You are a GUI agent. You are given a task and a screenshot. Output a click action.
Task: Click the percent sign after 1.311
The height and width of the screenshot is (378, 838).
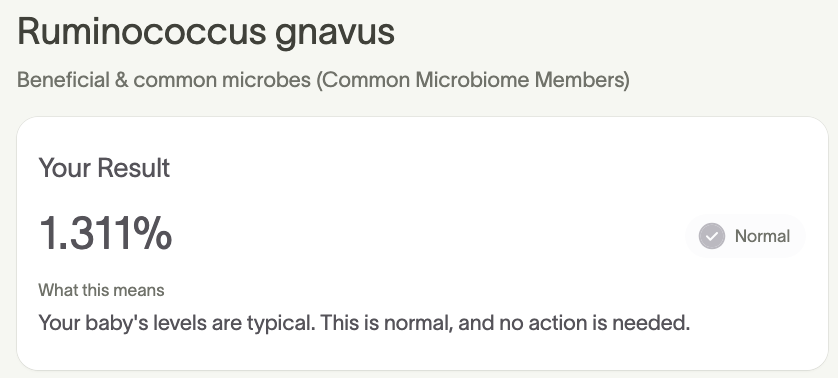click(152, 233)
